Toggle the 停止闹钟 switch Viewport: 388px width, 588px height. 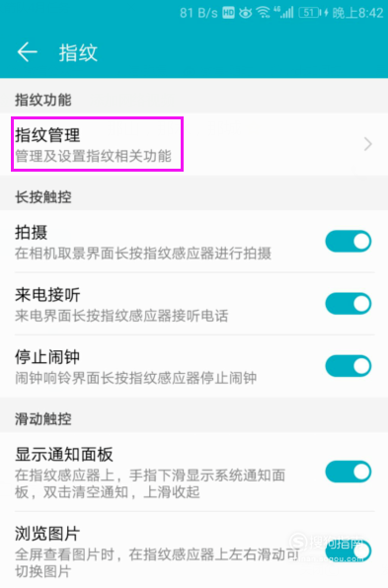point(349,366)
